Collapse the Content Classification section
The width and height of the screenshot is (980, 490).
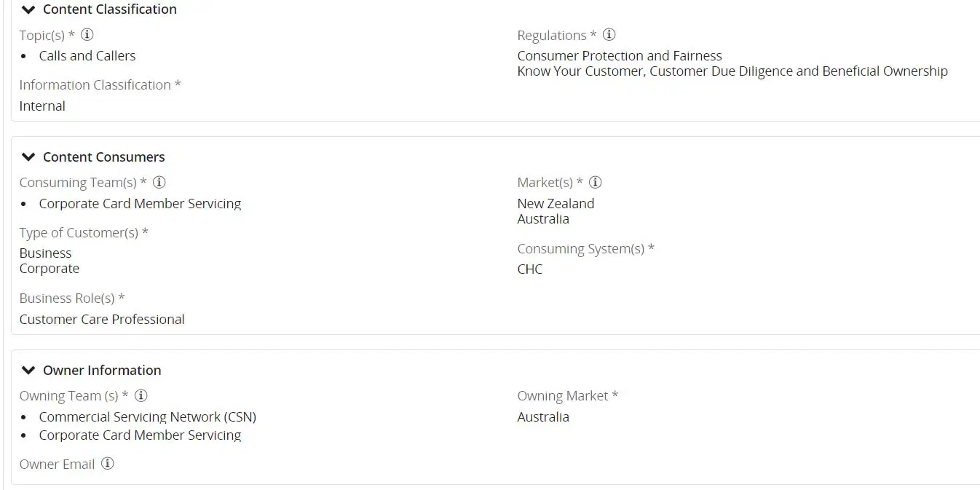click(28, 9)
